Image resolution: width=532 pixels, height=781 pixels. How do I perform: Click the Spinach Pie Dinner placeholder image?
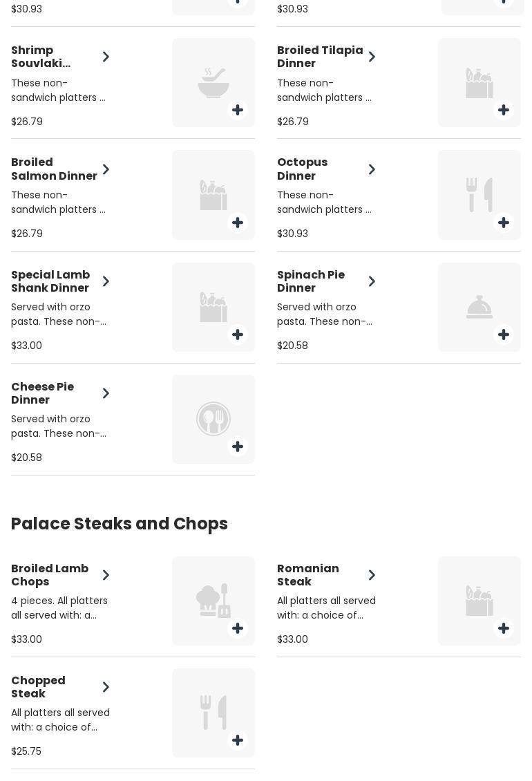coord(479,307)
